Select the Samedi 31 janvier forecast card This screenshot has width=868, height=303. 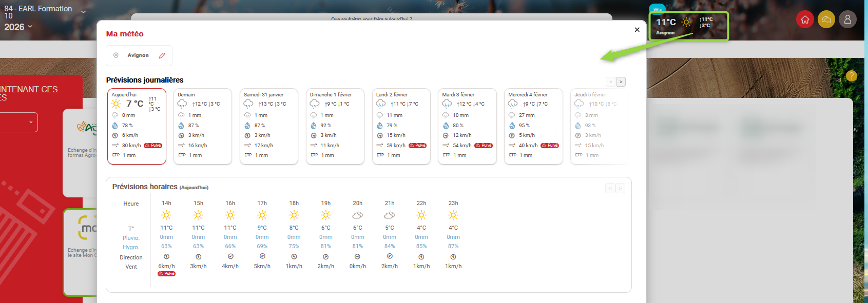coord(268,126)
